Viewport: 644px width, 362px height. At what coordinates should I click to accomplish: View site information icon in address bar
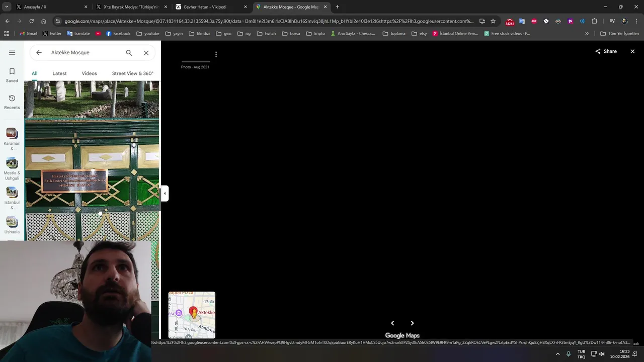[58, 21]
